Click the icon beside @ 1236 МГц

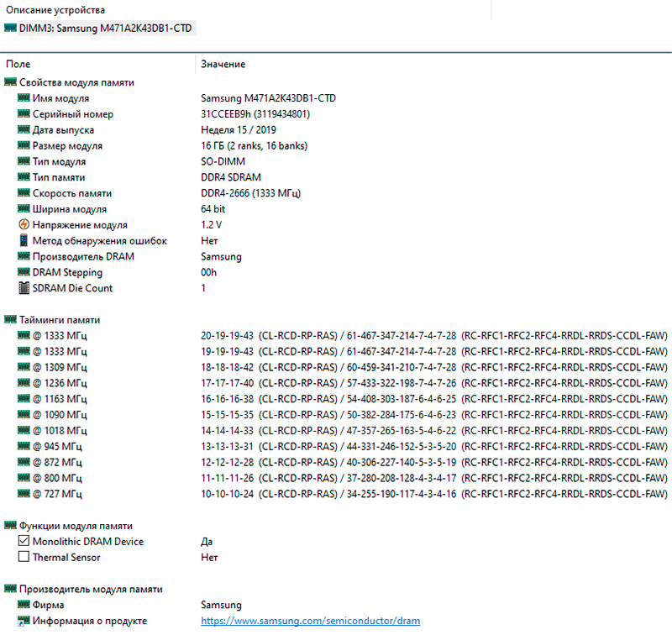pyautogui.click(x=24, y=383)
